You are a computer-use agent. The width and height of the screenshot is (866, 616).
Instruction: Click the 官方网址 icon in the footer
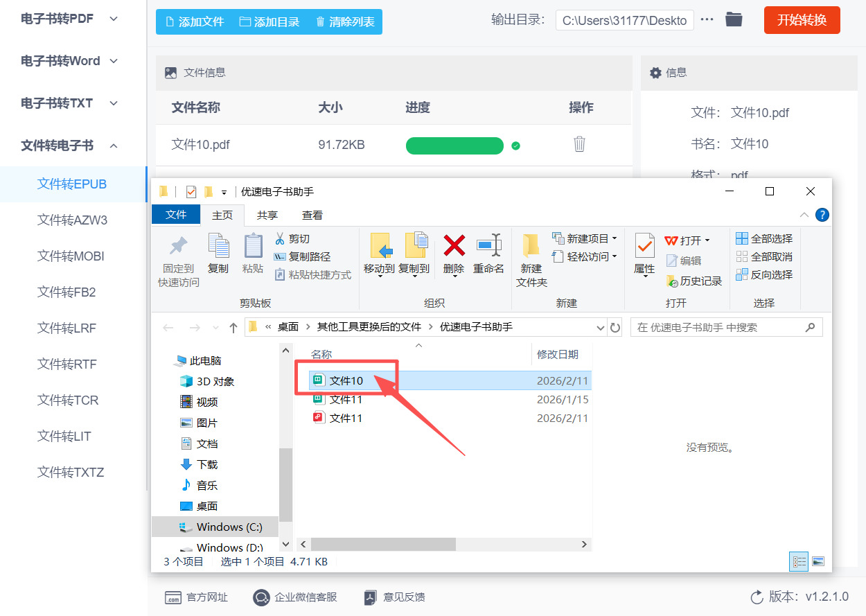pyautogui.click(x=175, y=597)
